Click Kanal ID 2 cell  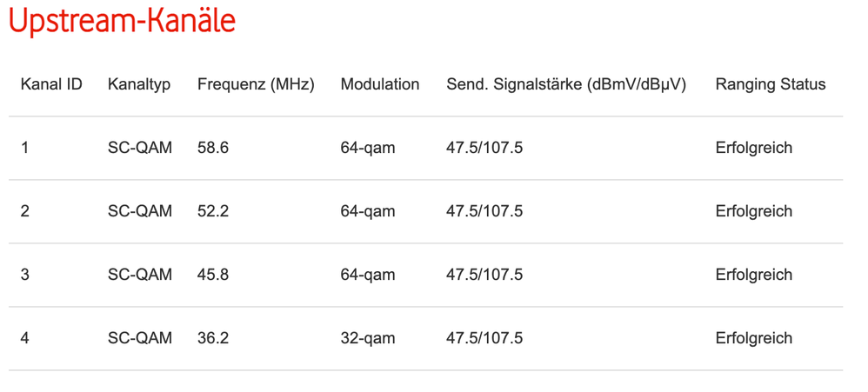(x=25, y=211)
